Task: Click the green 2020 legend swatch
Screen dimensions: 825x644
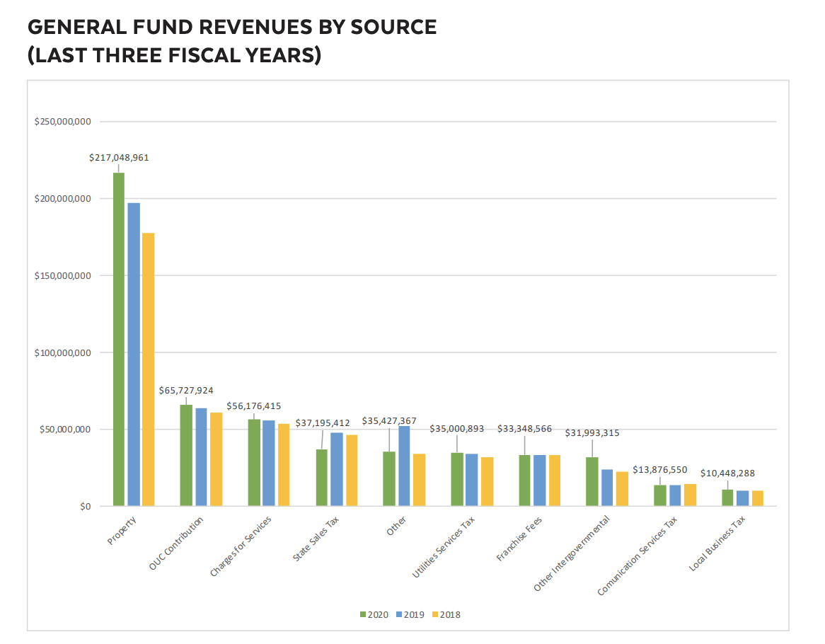Action: click(x=363, y=615)
